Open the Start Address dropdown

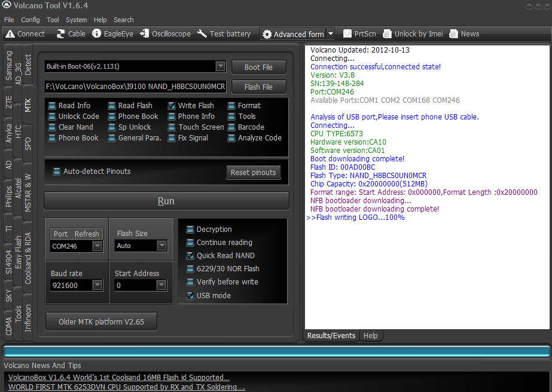click(161, 285)
